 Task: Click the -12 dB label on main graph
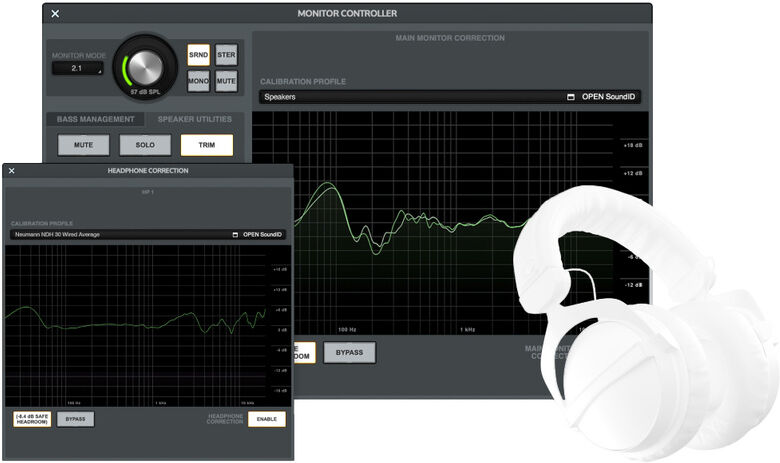coord(633,285)
